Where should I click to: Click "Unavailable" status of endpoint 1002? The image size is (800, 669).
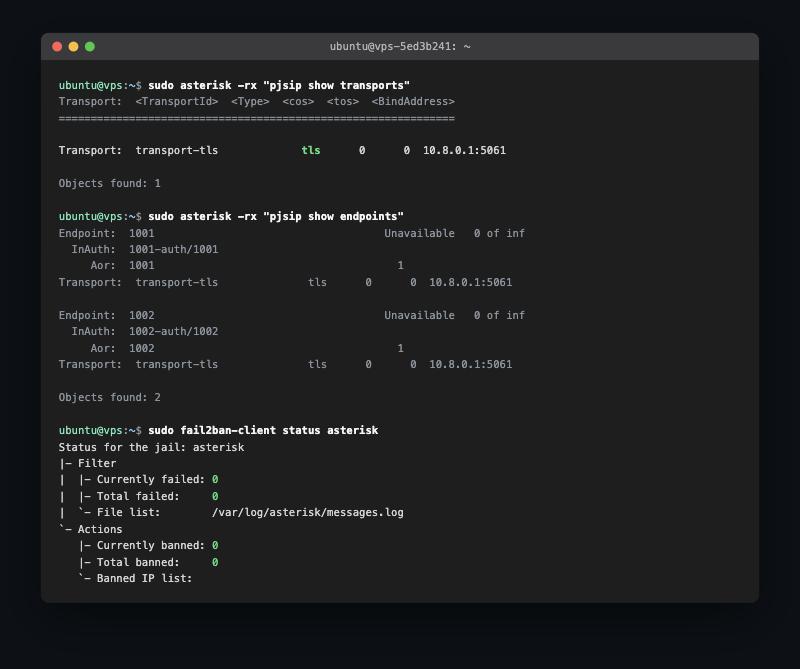pos(419,315)
